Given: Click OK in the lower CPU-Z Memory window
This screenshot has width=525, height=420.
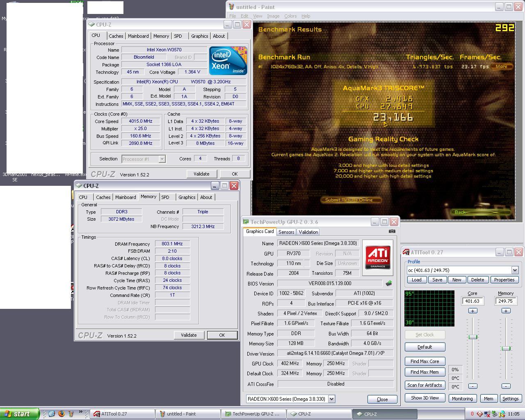Looking at the screenshot, I should pos(222,335).
